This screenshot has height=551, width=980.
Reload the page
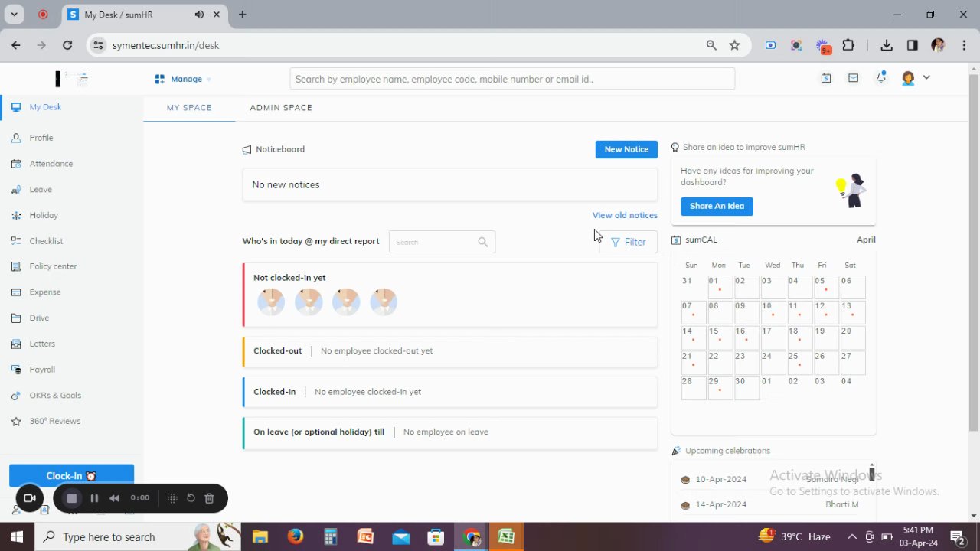67,45
